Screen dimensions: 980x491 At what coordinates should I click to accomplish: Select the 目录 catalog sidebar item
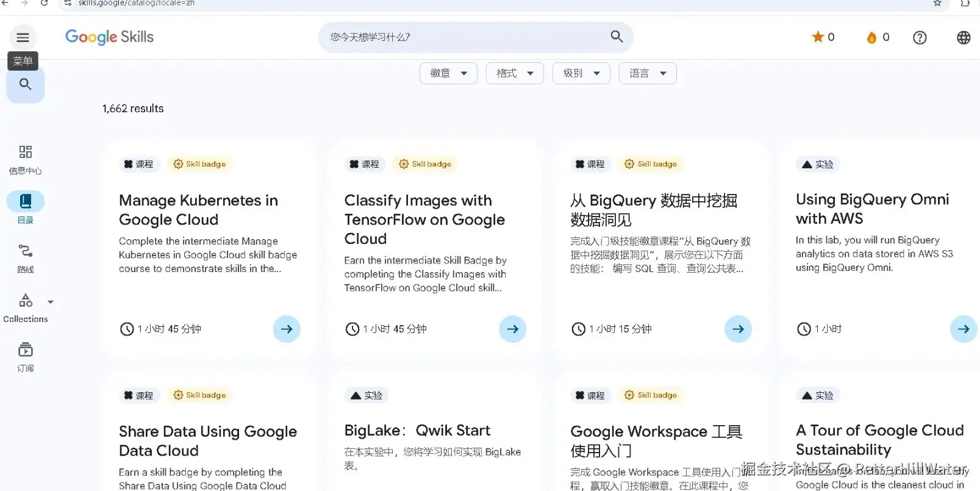(x=26, y=208)
